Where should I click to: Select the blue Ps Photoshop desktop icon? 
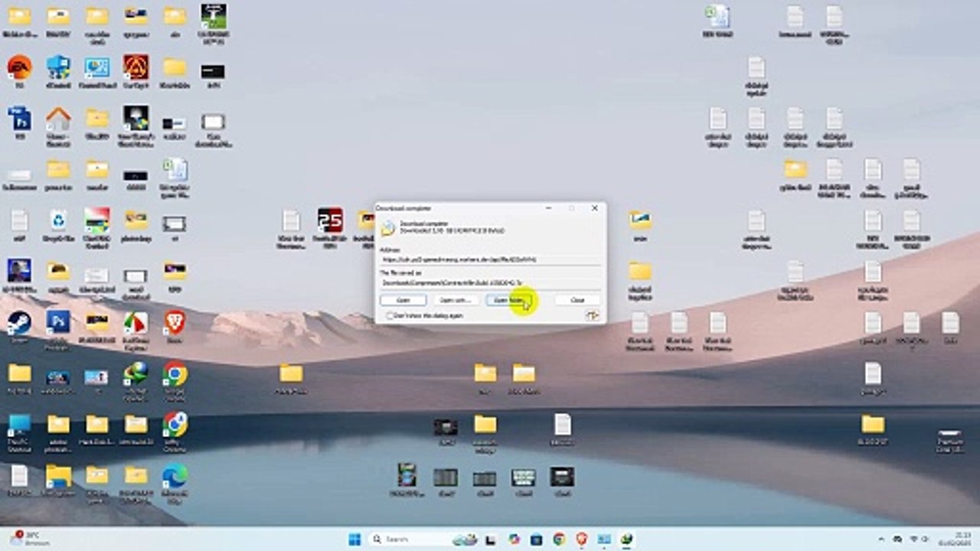58,322
